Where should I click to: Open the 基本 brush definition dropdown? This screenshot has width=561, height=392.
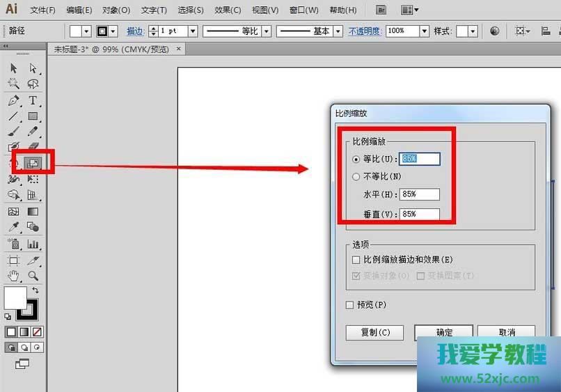pyautogui.click(x=338, y=31)
